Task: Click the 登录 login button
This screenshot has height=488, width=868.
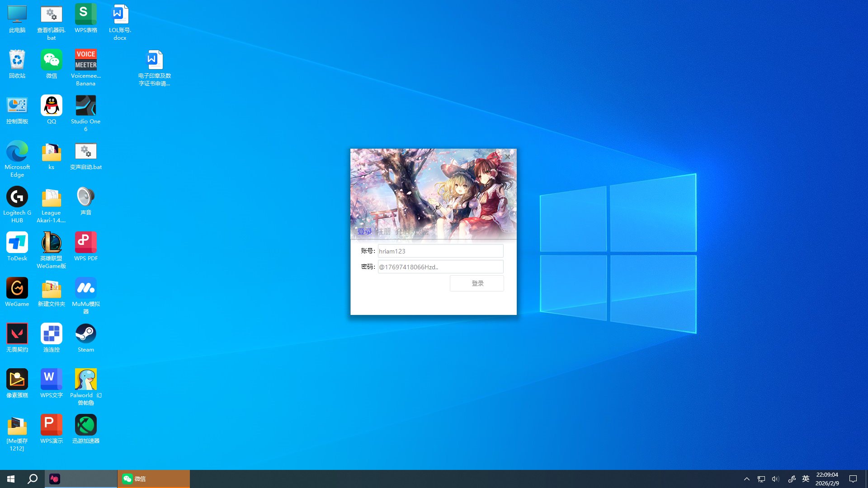Action: coord(476,283)
